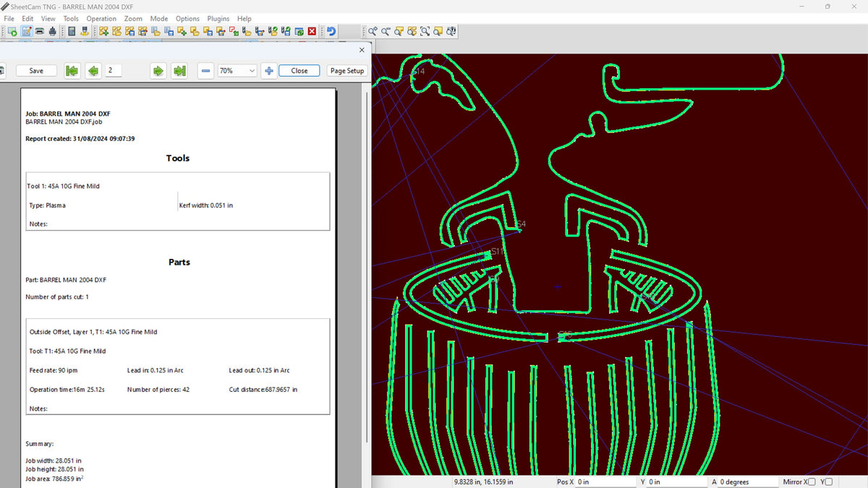This screenshot has width=868, height=488.
Task: Open the calculator icon in the toolbar
Action: tap(72, 32)
